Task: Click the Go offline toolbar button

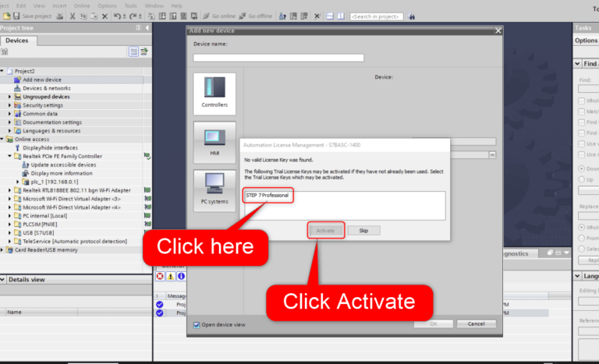Action: click(256, 16)
